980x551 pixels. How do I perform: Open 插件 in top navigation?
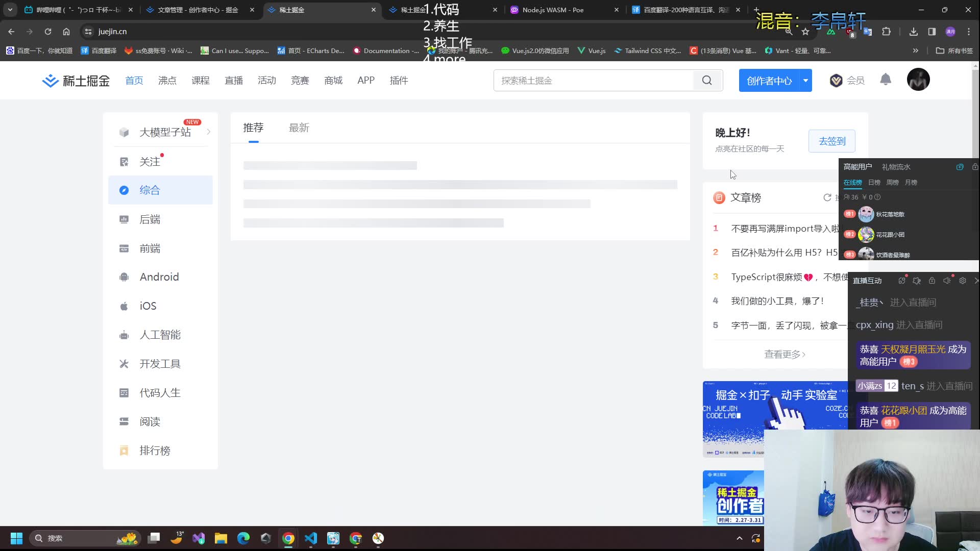(x=399, y=81)
